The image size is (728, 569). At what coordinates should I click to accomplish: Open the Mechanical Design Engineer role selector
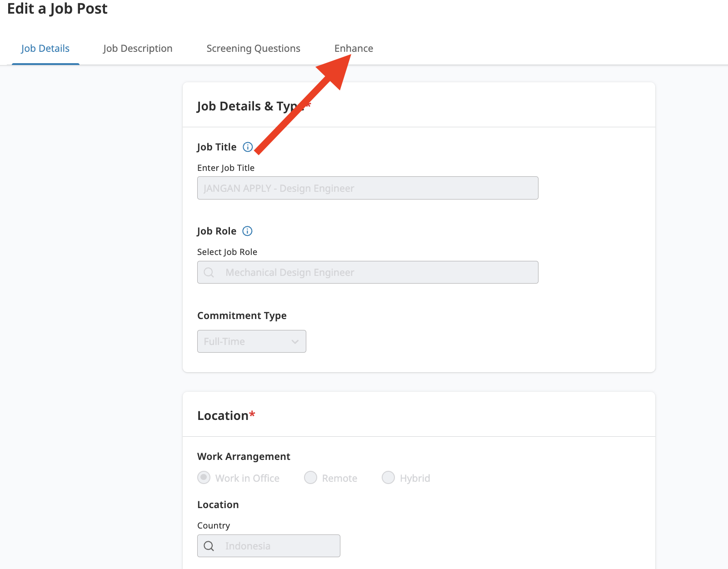coord(367,272)
